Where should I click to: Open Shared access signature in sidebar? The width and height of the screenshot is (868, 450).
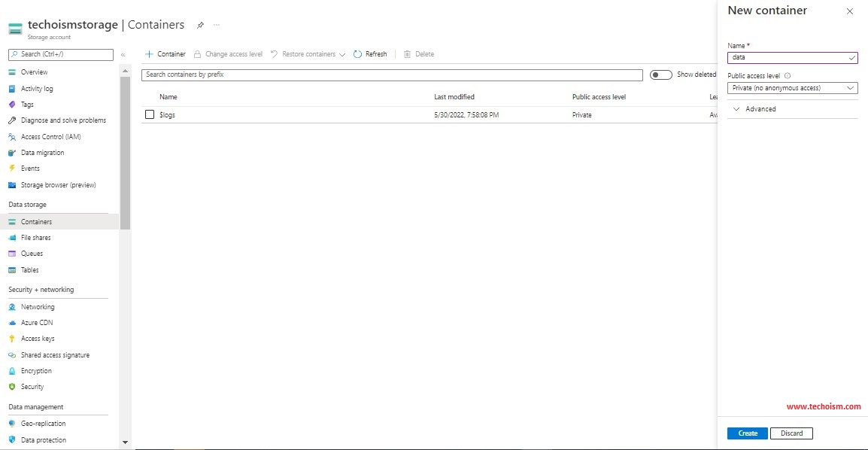pos(56,355)
